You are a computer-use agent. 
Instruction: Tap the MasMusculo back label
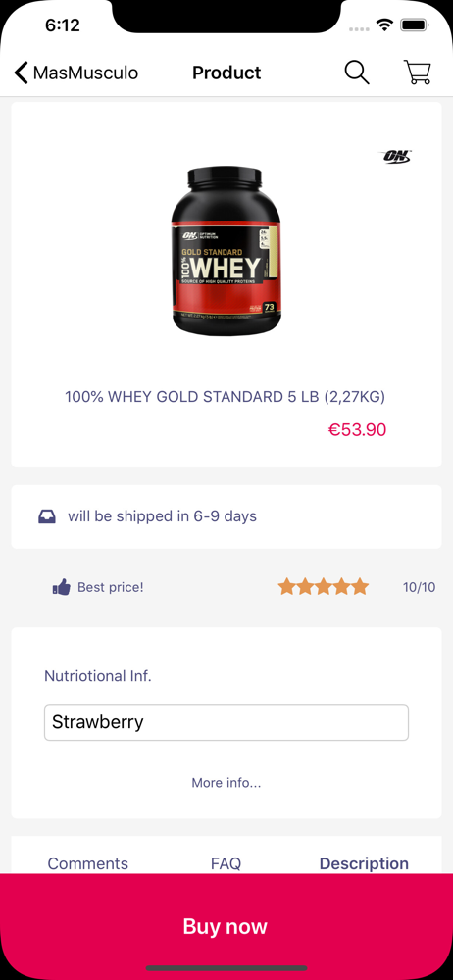click(85, 73)
